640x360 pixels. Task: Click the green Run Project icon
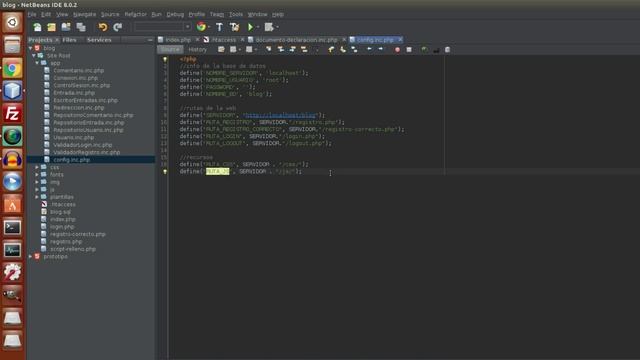[250, 27]
